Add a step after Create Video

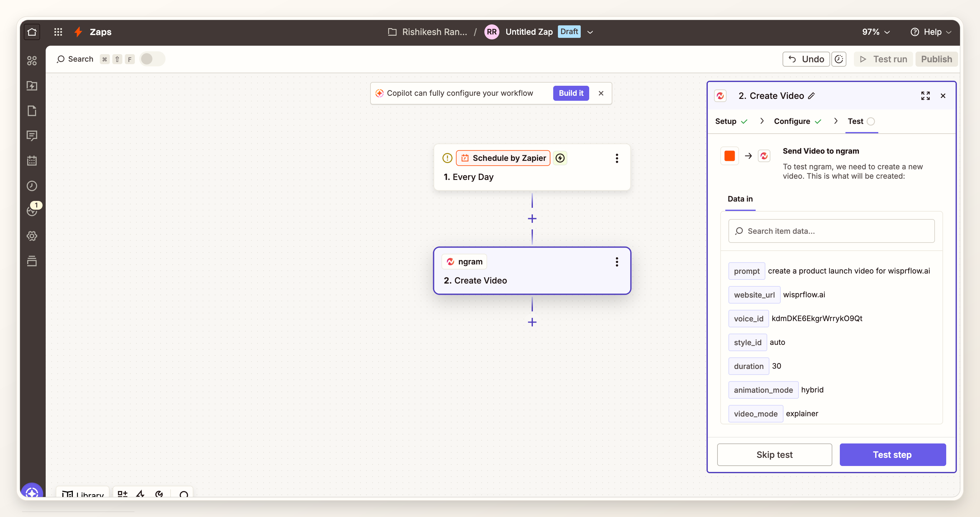(532, 322)
